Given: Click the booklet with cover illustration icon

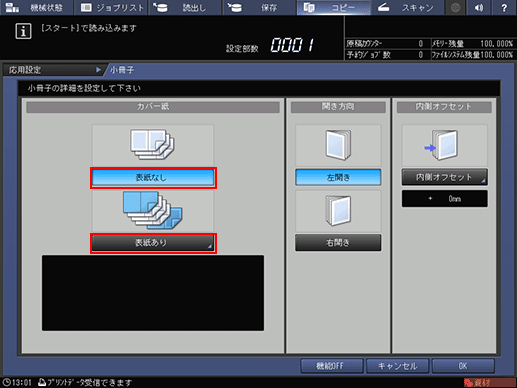Looking at the screenshot, I should click(153, 210).
